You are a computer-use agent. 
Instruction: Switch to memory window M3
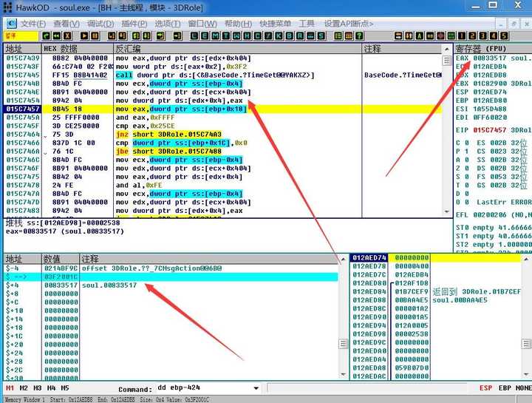[x=38, y=388]
